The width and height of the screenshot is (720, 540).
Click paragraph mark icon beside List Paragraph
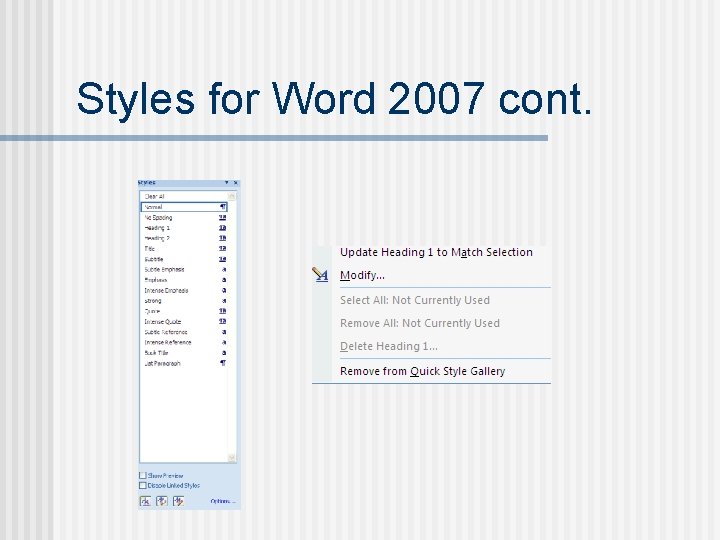pyautogui.click(x=223, y=363)
